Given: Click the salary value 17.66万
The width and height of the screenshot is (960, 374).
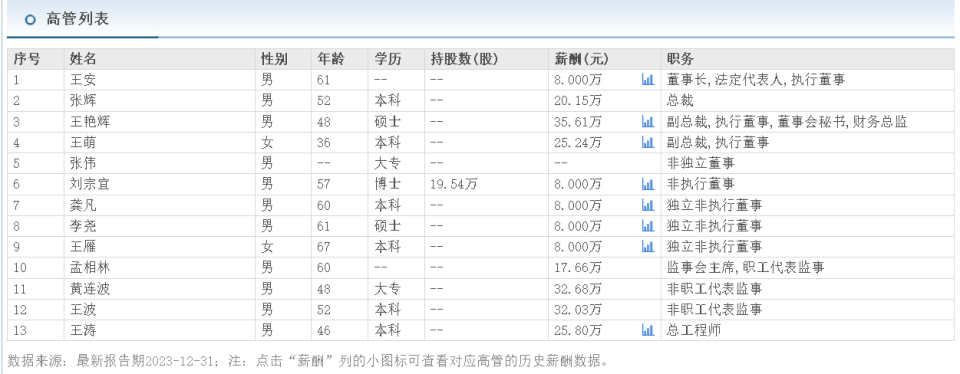Looking at the screenshot, I should click(578, 267).
